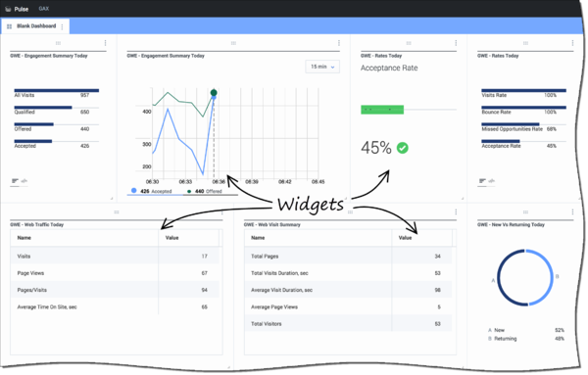Click resize corner of Acceptance Rate widget
The height and width of the screenshot is (375, 588).
click(463, 198)
